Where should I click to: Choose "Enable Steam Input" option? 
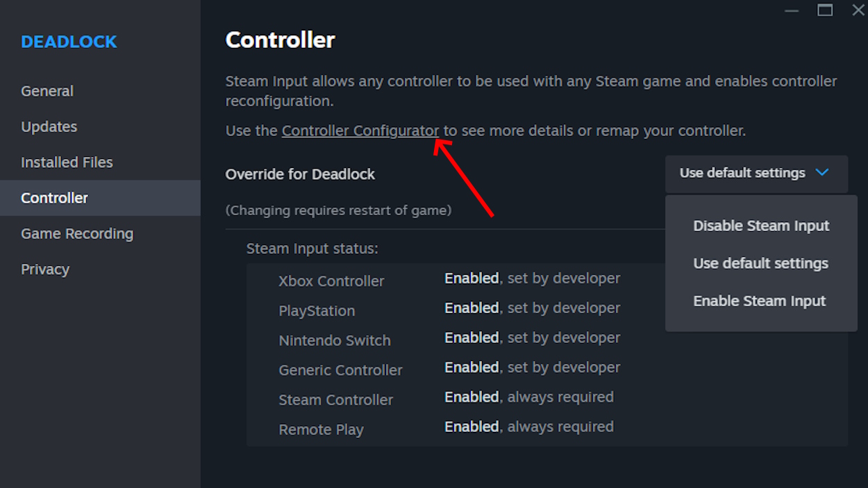[760, 301]
